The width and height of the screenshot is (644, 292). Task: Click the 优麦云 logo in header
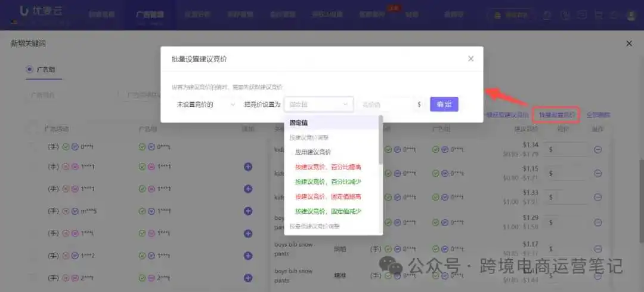coord(41,13)
